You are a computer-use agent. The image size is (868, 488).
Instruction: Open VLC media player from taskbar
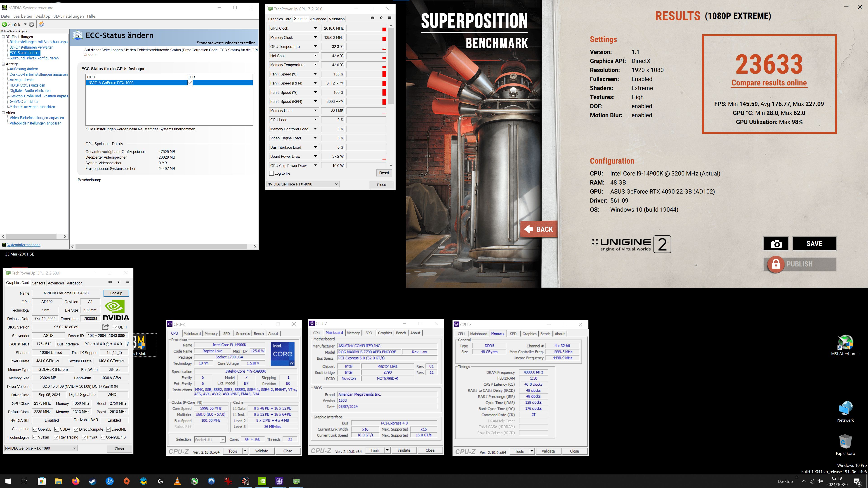177,481
